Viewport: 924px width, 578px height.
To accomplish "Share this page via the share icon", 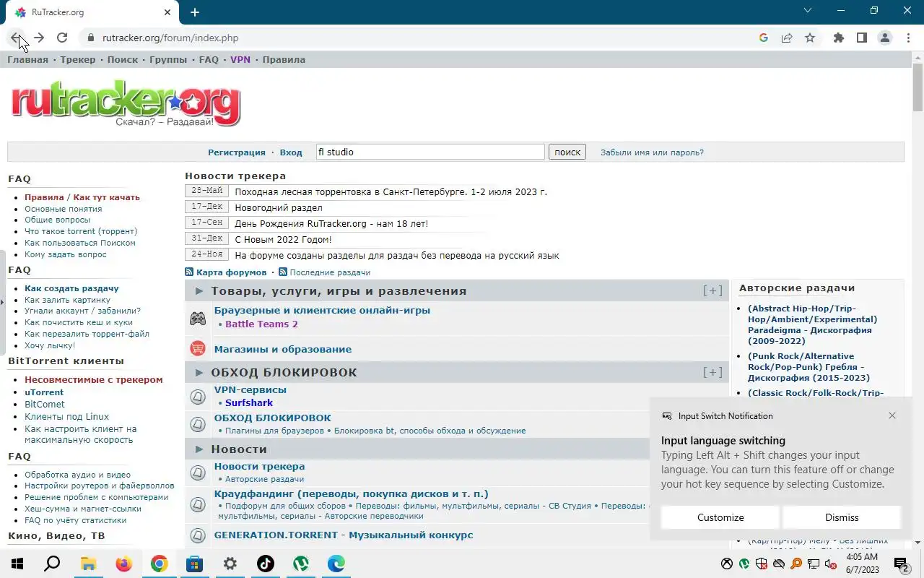I will tap(787, 38).
